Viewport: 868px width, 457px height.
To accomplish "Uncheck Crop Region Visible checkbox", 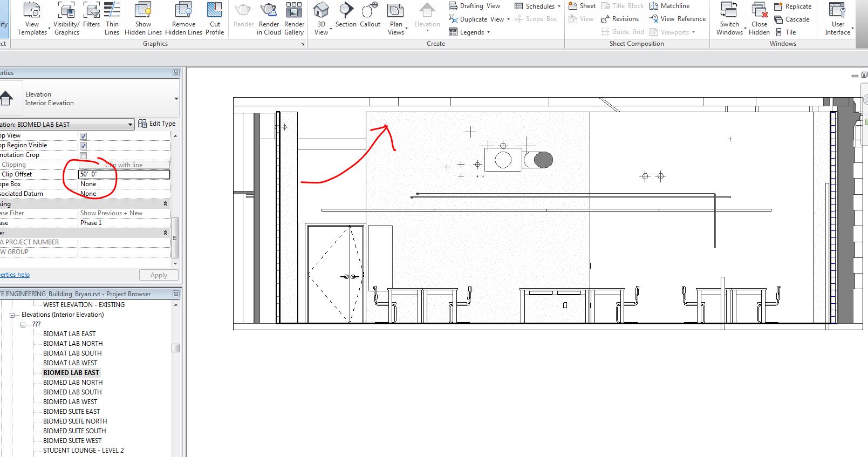I will click(x=83, y=146).
